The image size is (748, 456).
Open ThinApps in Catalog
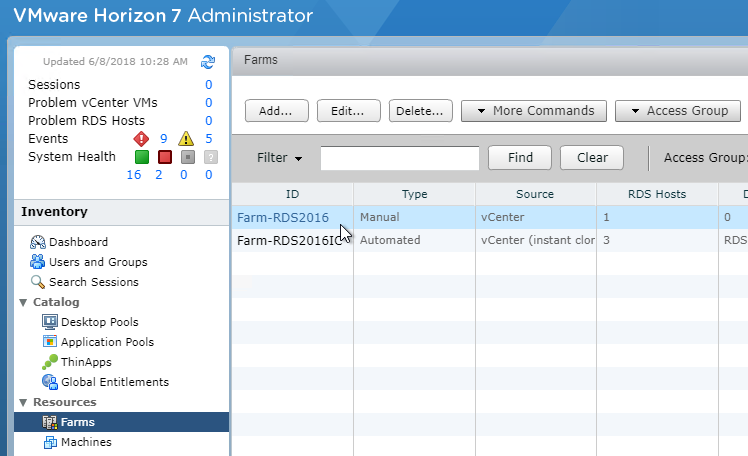click(86, 363)
